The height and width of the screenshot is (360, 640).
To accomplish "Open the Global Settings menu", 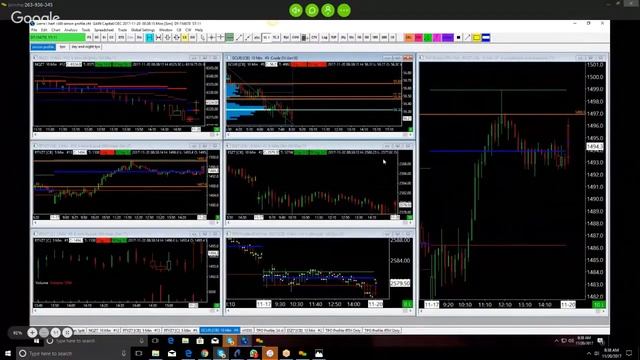I will pyautogui.click(x=143, y=30).
